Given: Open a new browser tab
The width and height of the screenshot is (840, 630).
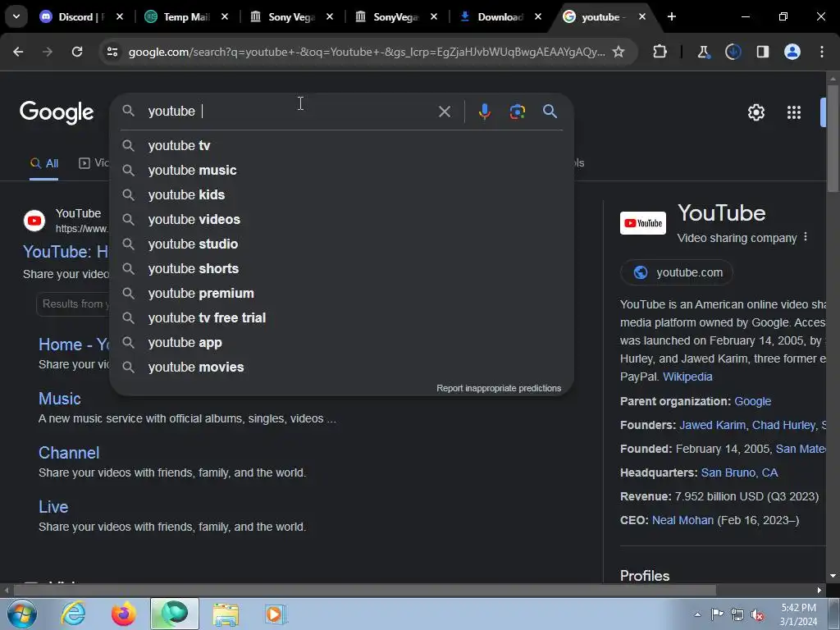Looking at the screenshot, I should [671, 16].
